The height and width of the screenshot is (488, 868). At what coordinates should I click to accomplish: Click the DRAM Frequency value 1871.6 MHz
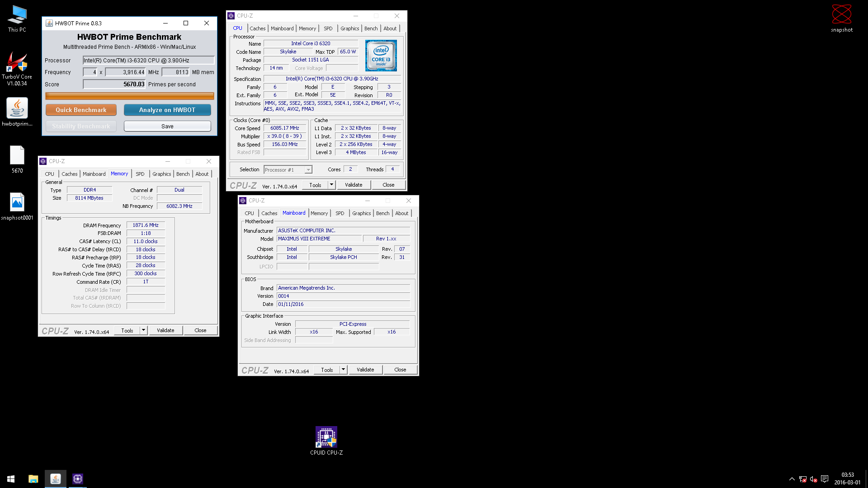[x=146, y=225]
